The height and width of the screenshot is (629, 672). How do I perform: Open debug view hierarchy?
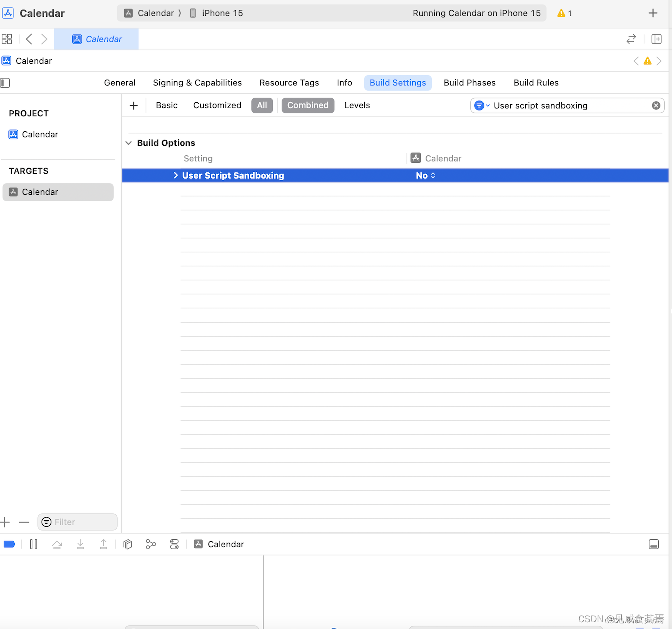pyautogui.click(x=128, y=544)
